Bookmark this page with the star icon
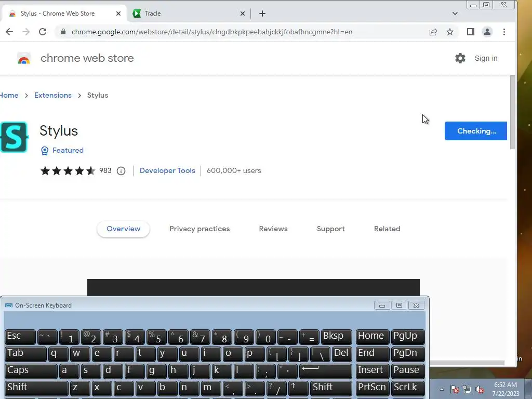The image size is (532, 399). click(450, 32)
